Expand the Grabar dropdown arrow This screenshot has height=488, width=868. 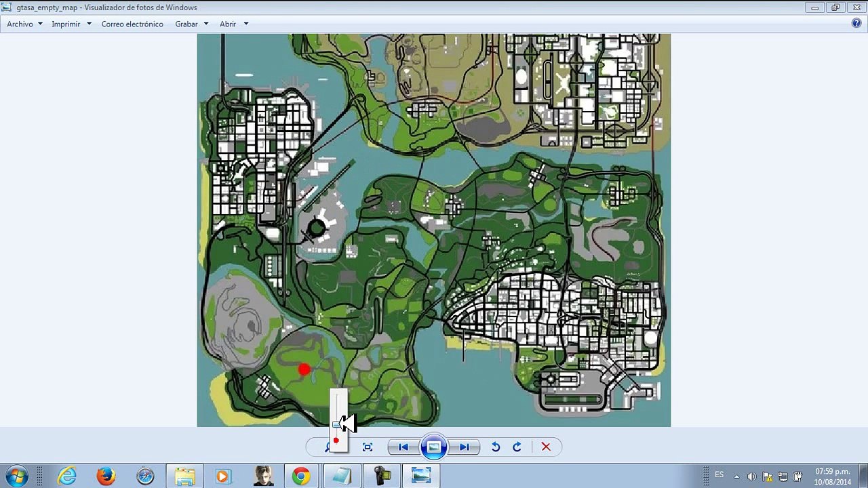coord(206,24)
